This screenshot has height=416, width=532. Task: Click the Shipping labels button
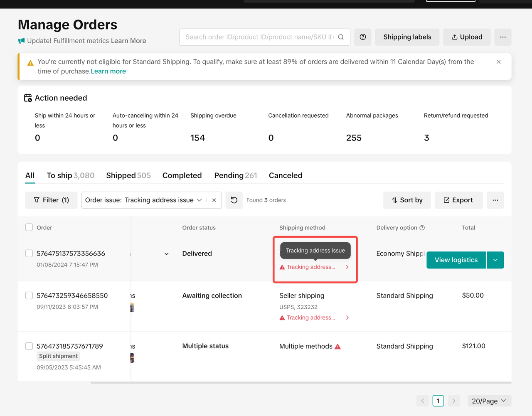(x=407, y=37)
